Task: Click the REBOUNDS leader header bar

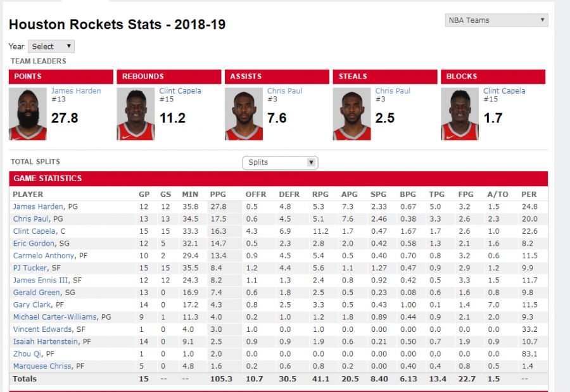Action: 169,77
